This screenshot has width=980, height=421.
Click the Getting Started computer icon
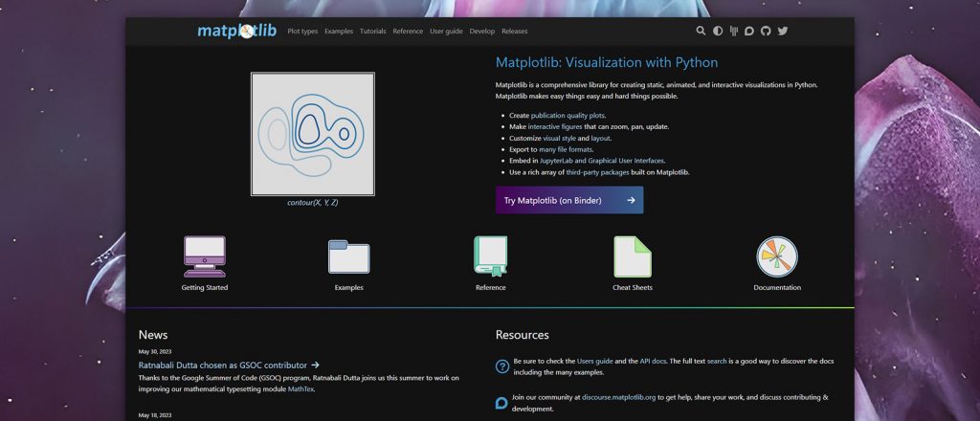click(205, 256)
